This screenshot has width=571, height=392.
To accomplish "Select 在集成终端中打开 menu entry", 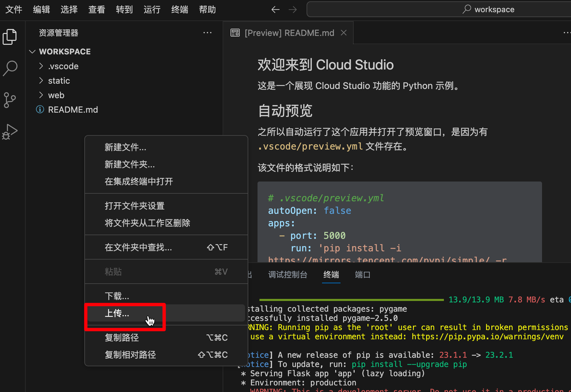I will click(x=166, y=182).
